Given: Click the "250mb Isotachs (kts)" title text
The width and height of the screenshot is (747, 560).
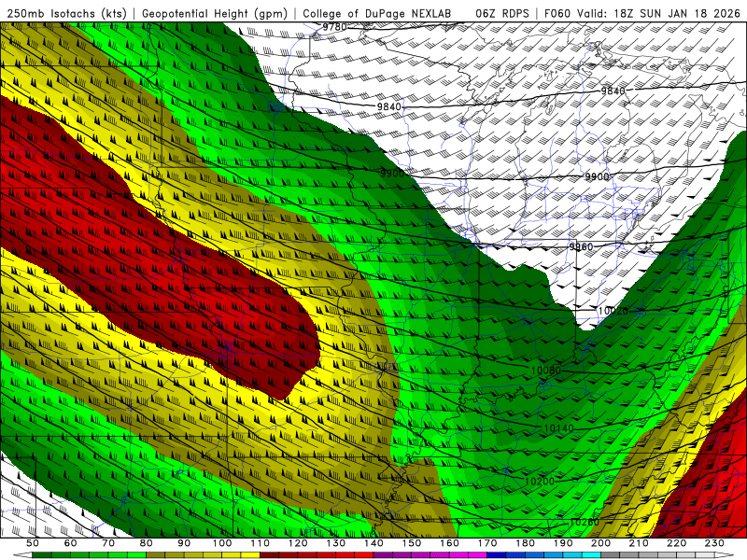Looking at the screenshot, I should click(67, 14).
